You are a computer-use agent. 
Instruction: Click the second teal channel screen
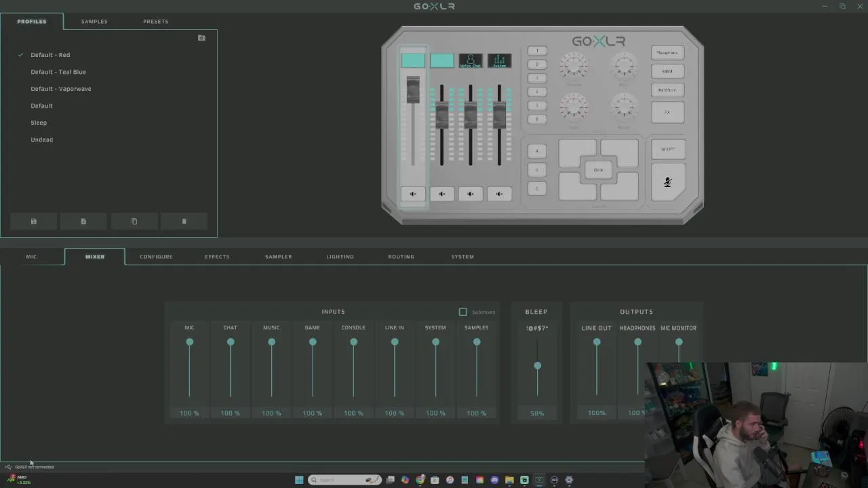point(441,61)
